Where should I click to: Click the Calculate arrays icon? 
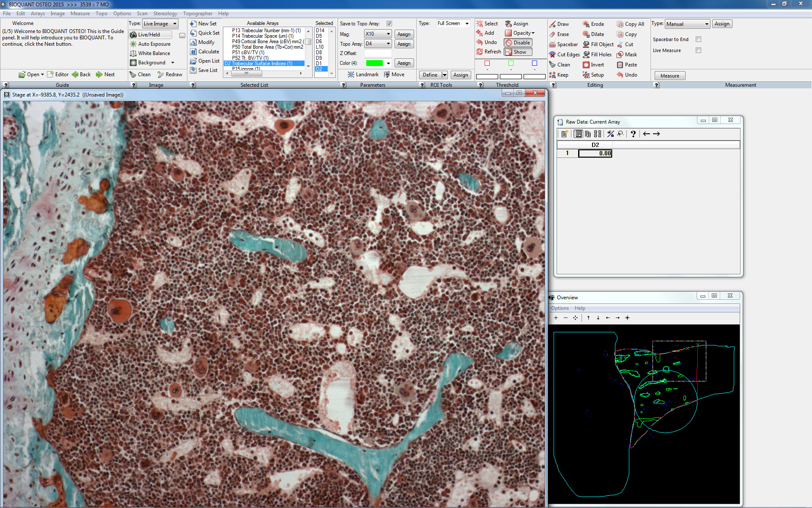point(193,52)
